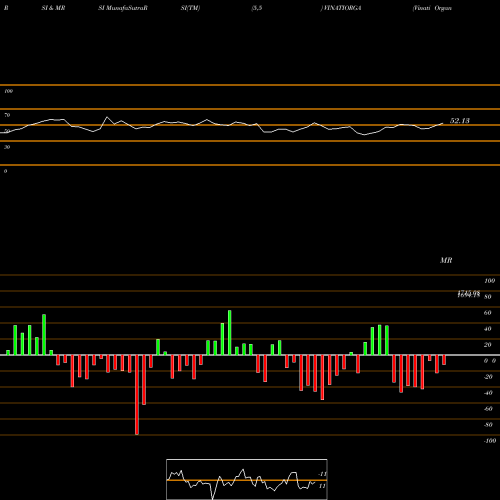This screenshot has width=500, height=500.
Task: Click the '(5,5' parameter text in header
Action: [257, 8]
